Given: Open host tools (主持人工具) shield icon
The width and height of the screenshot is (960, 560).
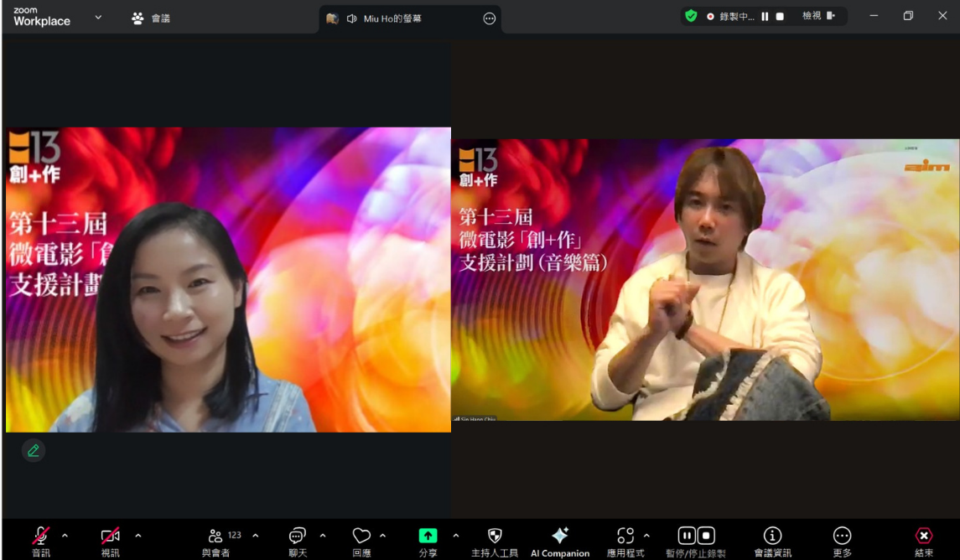Looking at the screenshot, I should point(495,537).
